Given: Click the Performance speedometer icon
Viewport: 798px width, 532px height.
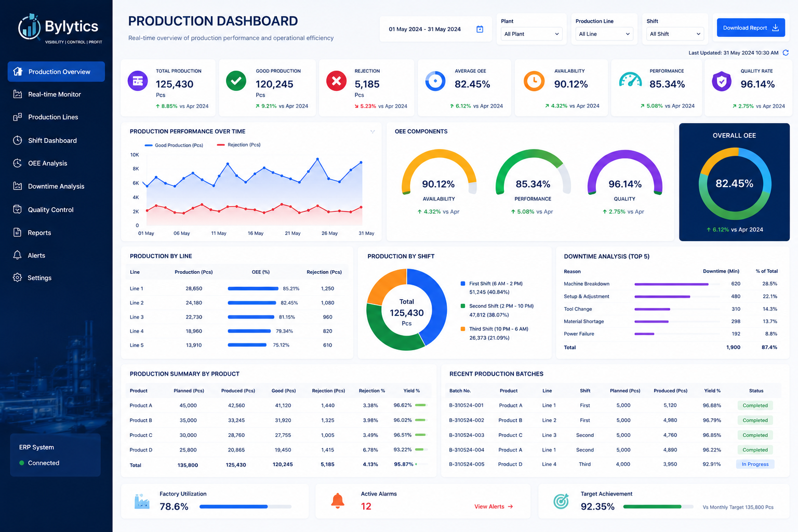Looking at the screenshot, I should [x=630, y=80].
